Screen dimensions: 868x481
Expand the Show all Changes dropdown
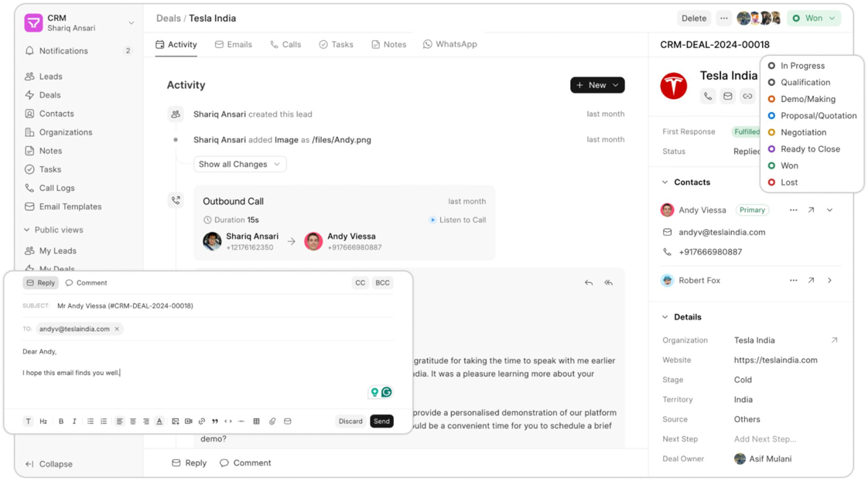(x=240, y=164)
